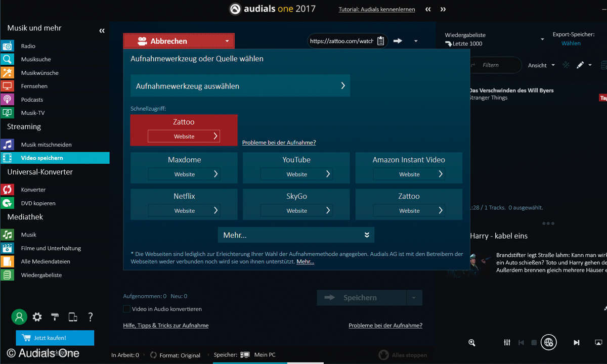607x364 pixels.
Task: Open the Speichern dropdown arrow
Action: [x=414, y=298]
